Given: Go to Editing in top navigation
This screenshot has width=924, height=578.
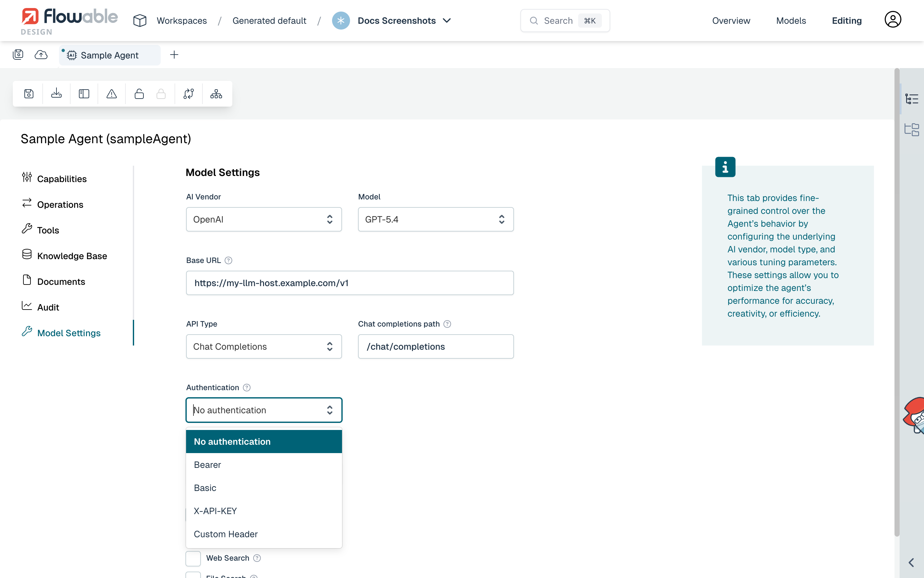Looking at the screenshot, I should coord(846,21).
